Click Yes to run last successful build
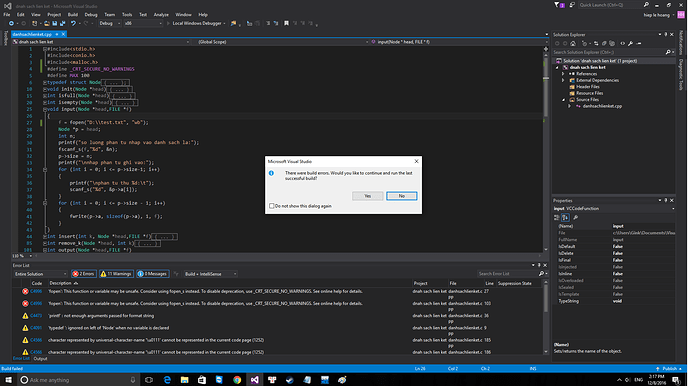Viewport: 690px width, 386px height. 367,196
